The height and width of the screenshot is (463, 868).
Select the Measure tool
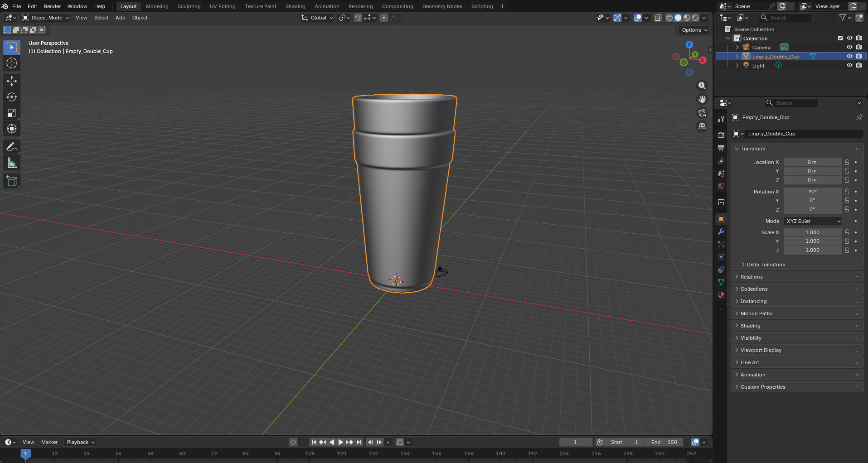[x=12, y=163]
